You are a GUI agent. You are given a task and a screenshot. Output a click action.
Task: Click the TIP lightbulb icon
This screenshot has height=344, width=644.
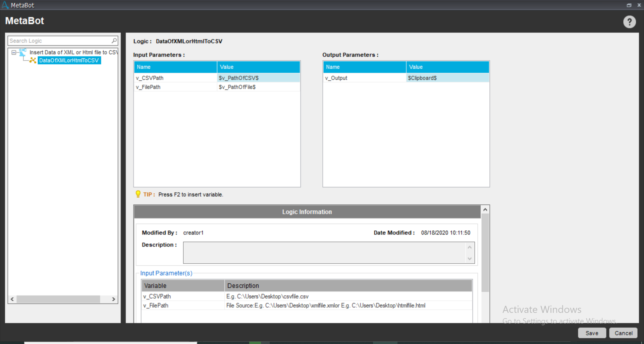[138, 194]
